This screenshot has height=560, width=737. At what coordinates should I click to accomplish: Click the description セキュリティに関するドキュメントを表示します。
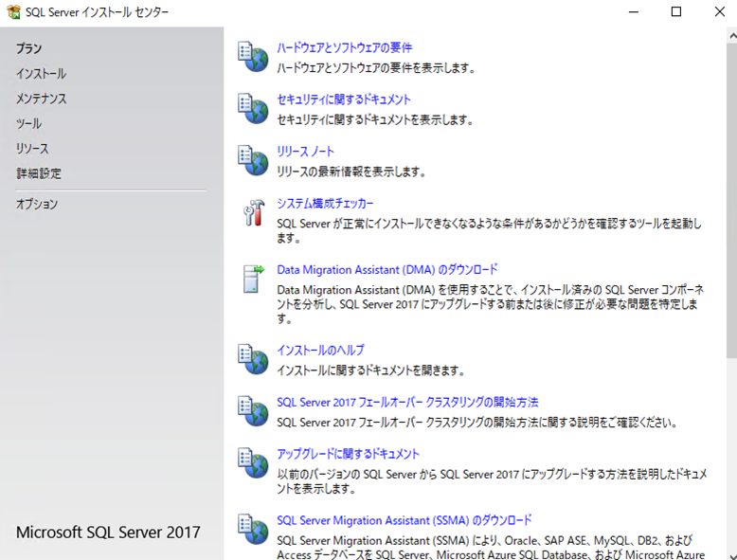374,120
